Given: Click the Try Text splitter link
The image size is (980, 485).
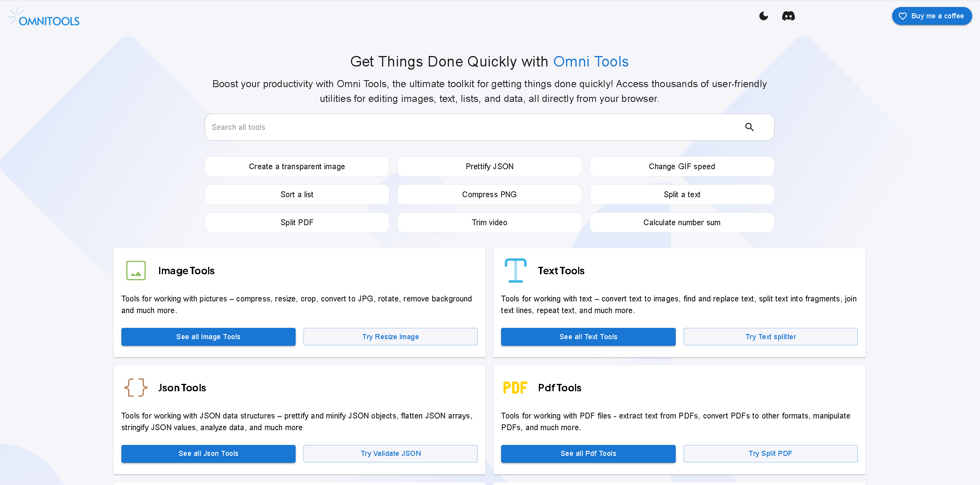Looking at the screenshot, I should [770, 337].
